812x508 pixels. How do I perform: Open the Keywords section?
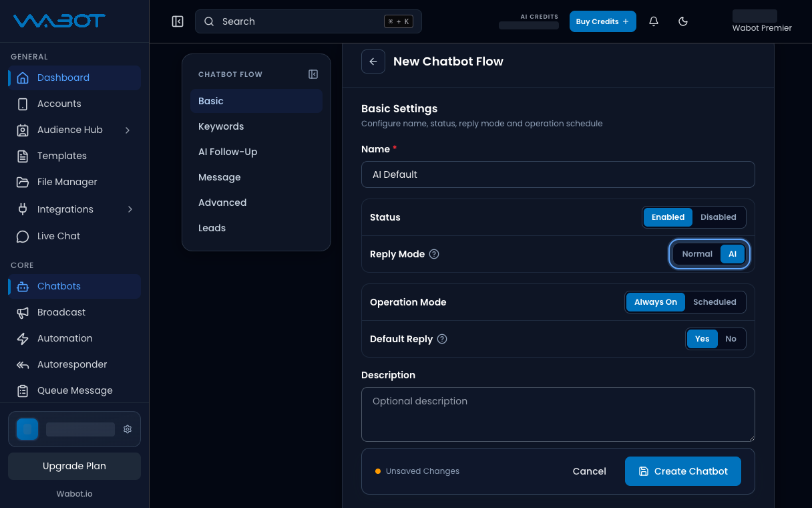click(256, 126)
